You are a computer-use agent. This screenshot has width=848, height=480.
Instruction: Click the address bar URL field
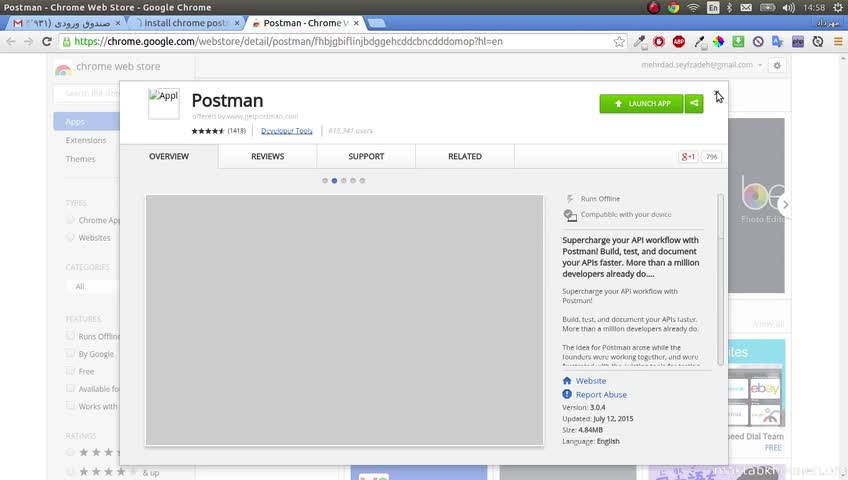click(341, 42)
